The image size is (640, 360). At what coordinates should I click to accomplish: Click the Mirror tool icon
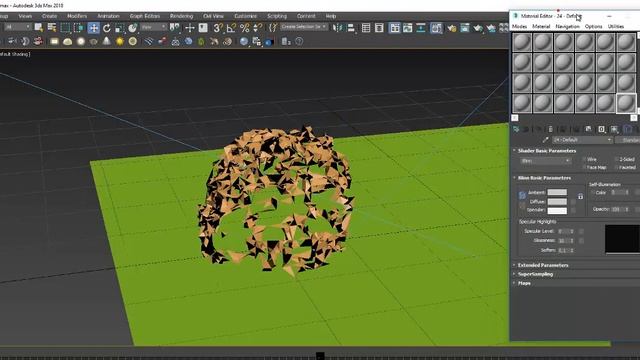337,28
